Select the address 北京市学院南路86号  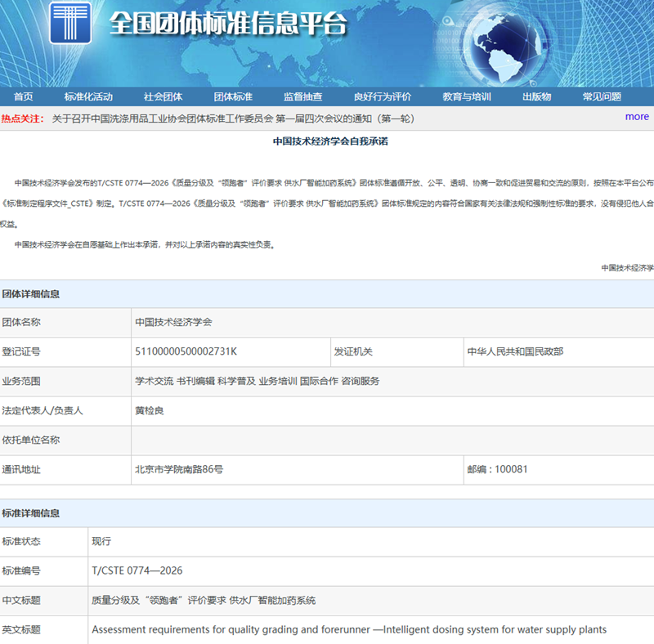[x=179, y=470]
